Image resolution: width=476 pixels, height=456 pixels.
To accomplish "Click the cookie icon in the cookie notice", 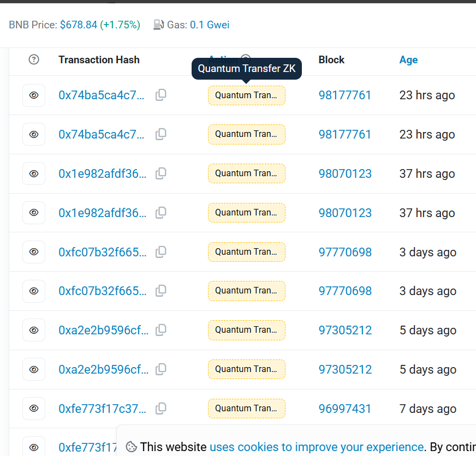I will point(131,447).
